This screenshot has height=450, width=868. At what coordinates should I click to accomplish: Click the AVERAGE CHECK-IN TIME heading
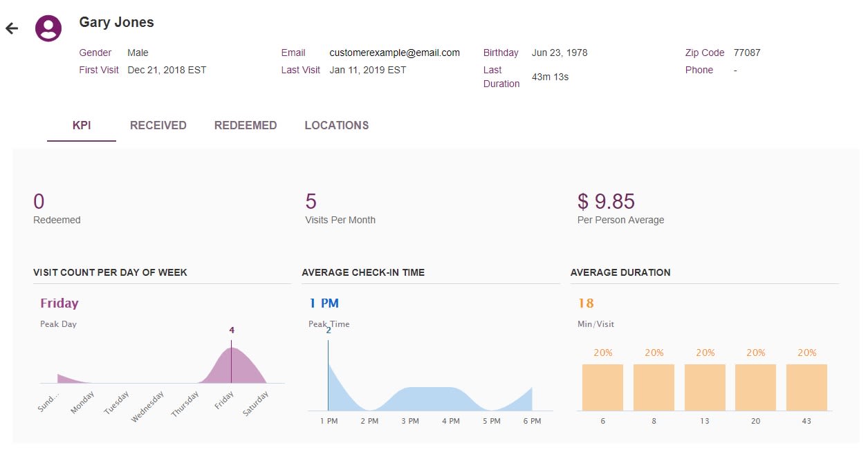point(363,272)
